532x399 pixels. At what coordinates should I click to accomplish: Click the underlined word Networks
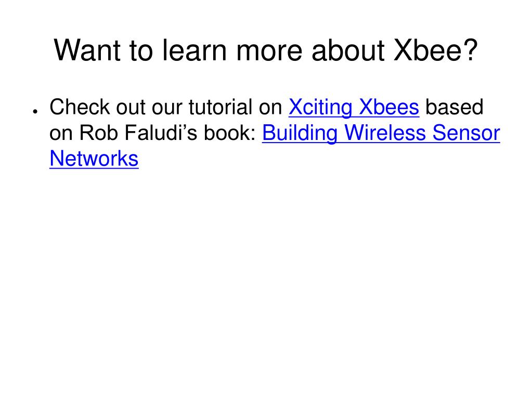click(94, 159)
